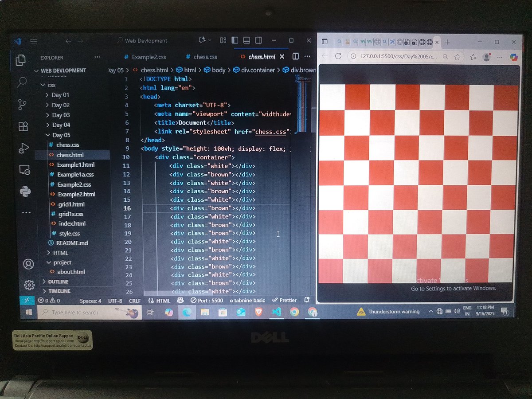Open the Search view in activity bar

22,82
